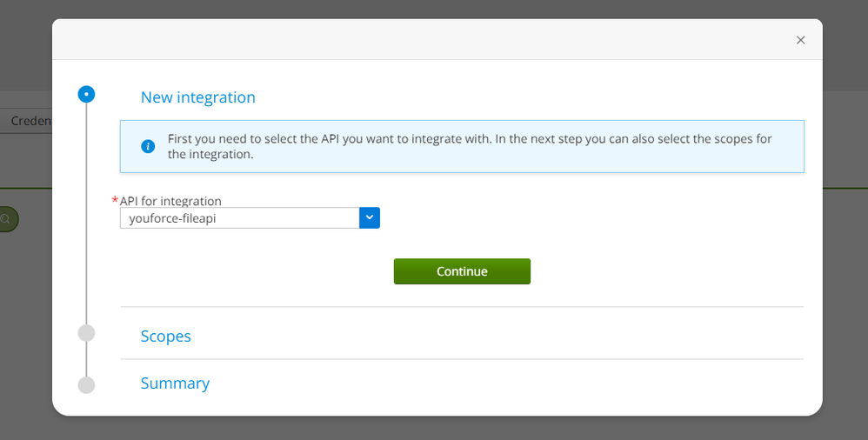Click the blue info icon in banner
The height and width of the screenshot is (440, 868).
pyautogui.click(x=148, y=146)
